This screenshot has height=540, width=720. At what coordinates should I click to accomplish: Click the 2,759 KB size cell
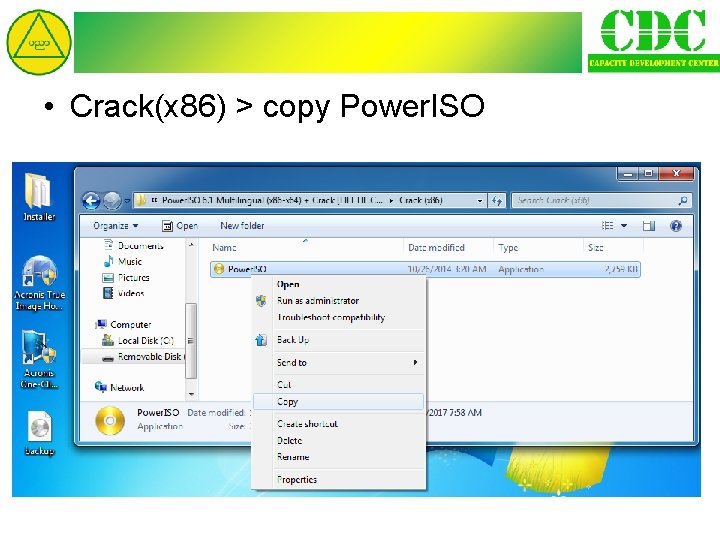point(621,269)
